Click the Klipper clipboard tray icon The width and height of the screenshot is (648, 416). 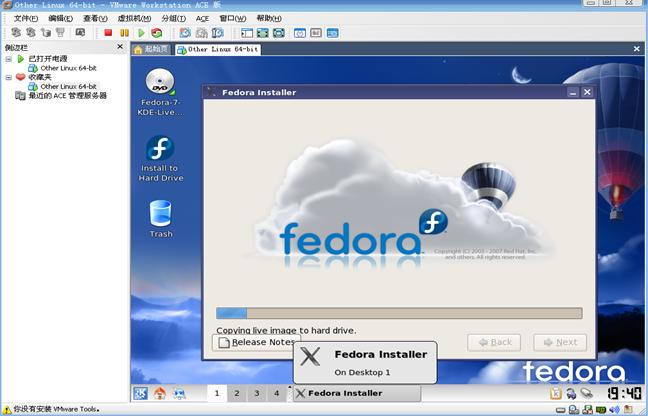point(556,393)
